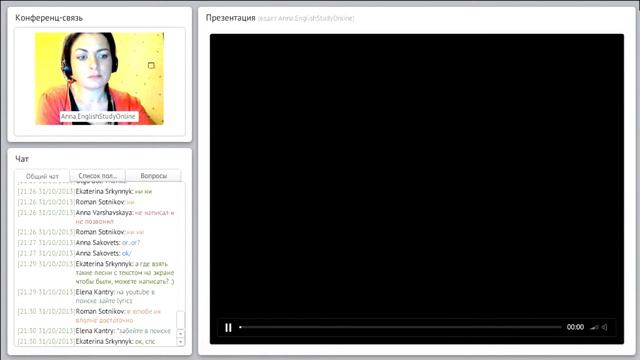This screenshot has height=360, width=640.
Task: Pause the presentation video
Action: (228, 327)
